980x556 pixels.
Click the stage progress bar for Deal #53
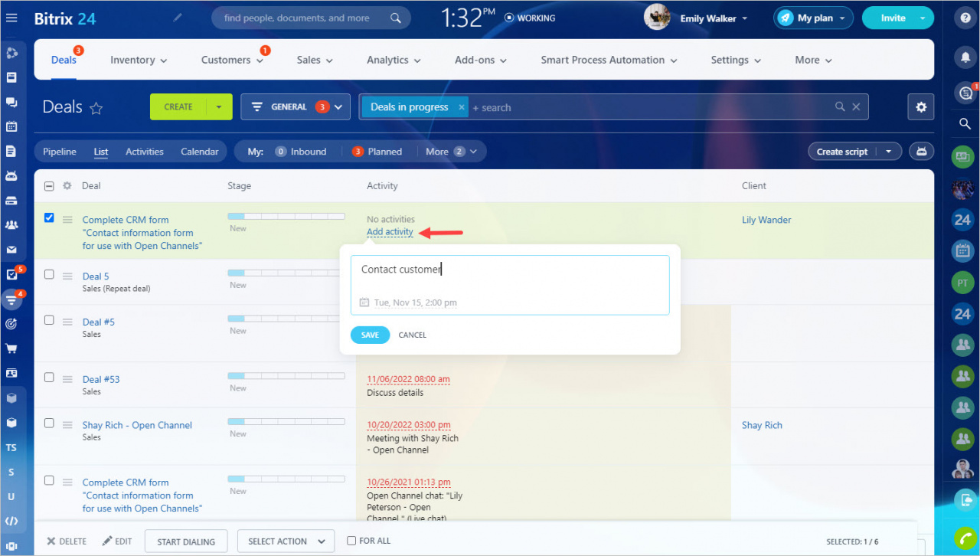286,376
